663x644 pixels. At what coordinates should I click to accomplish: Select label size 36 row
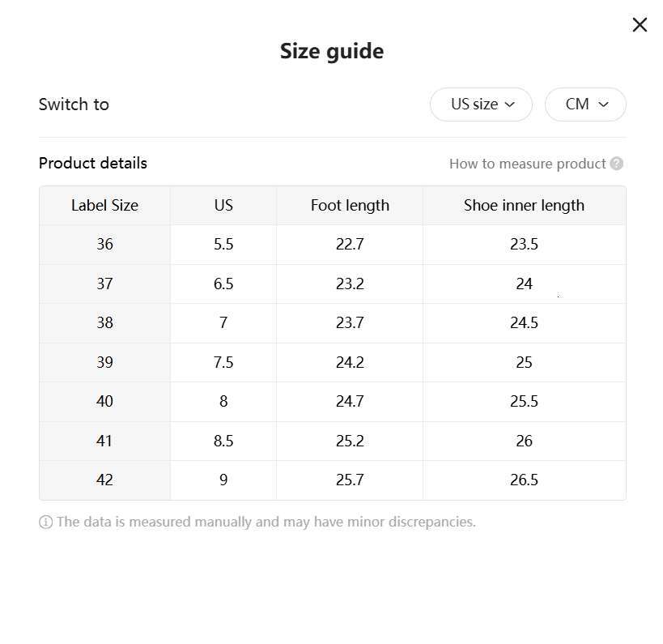tap(104, 245)
